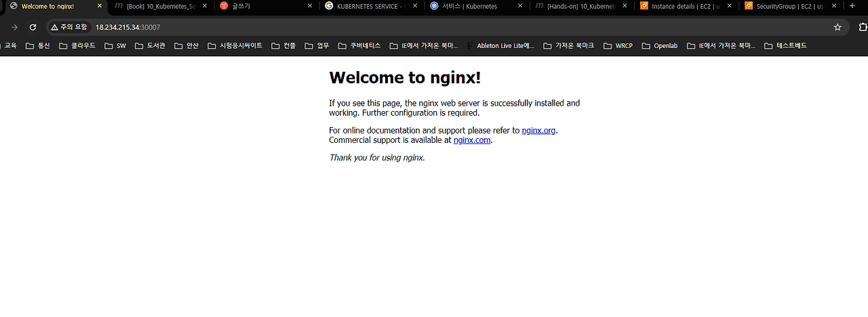
Task: Open the 업무 bookmark folder
Action: (317, 46)
